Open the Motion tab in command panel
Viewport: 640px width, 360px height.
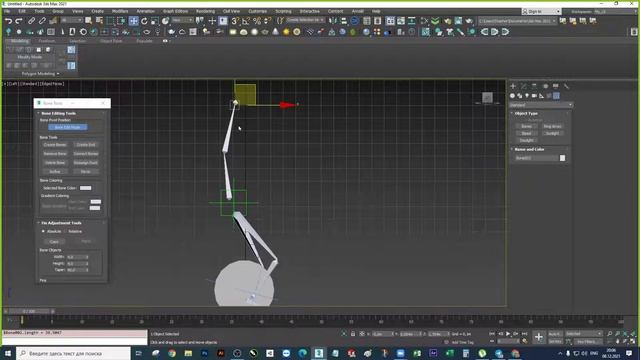point(545,86)
